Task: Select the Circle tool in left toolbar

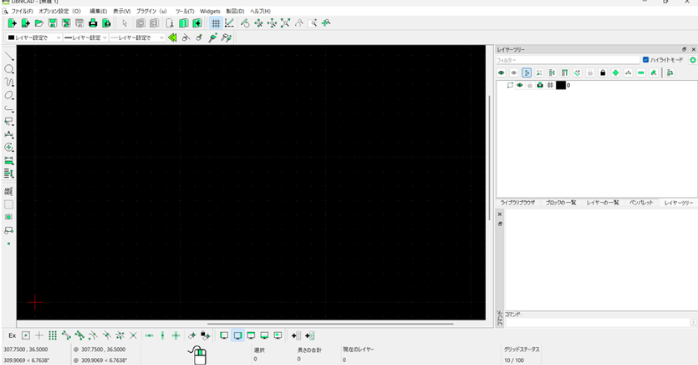Action: [9, 69]
